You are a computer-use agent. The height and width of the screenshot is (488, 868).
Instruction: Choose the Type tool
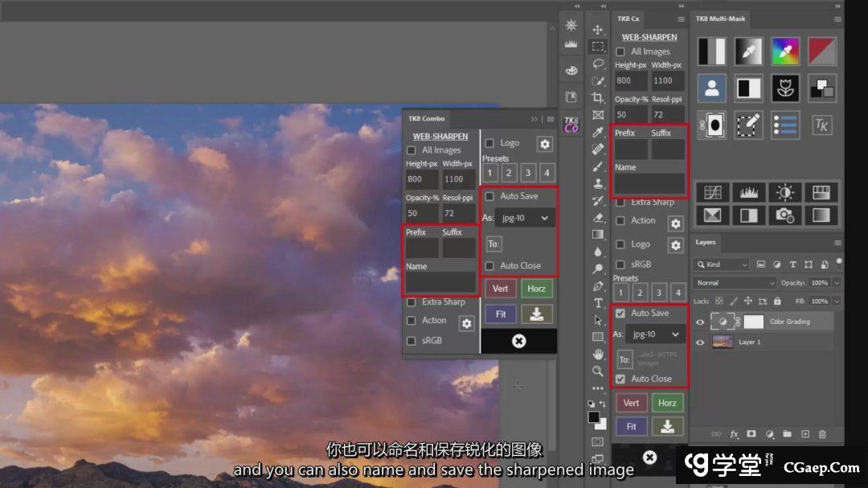tap(598, 303)
